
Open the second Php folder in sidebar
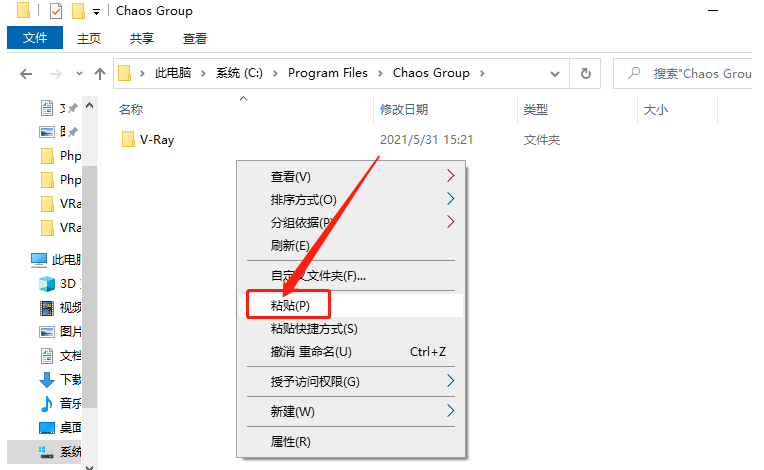pos(60,180)
